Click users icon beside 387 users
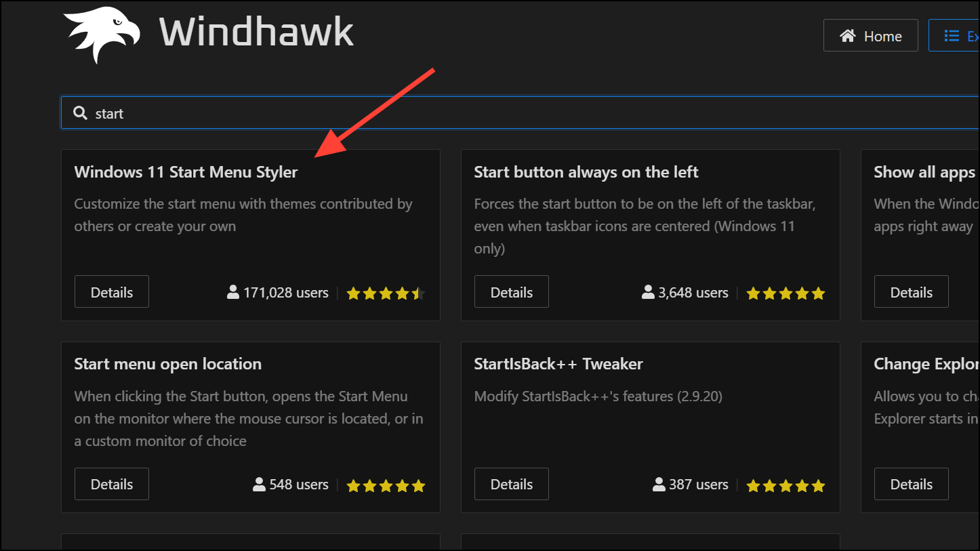 pos(659,485)
